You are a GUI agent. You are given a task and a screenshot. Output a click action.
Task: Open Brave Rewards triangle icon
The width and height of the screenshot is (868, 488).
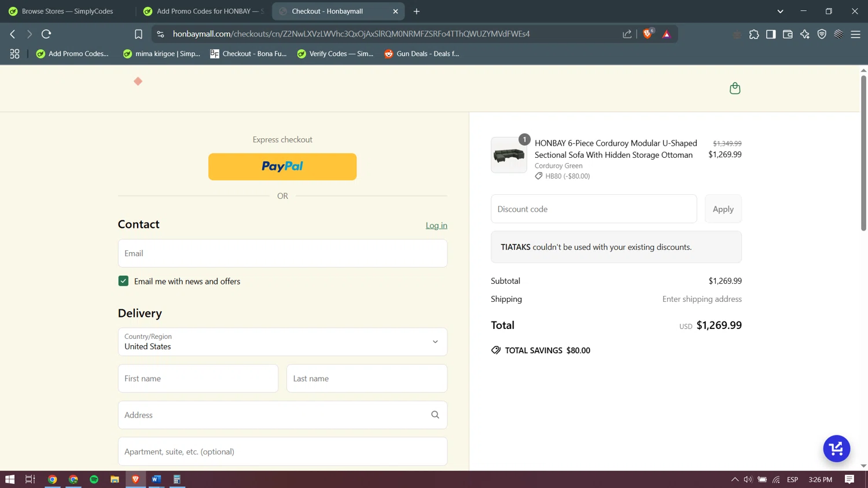[x=667, y=34]
